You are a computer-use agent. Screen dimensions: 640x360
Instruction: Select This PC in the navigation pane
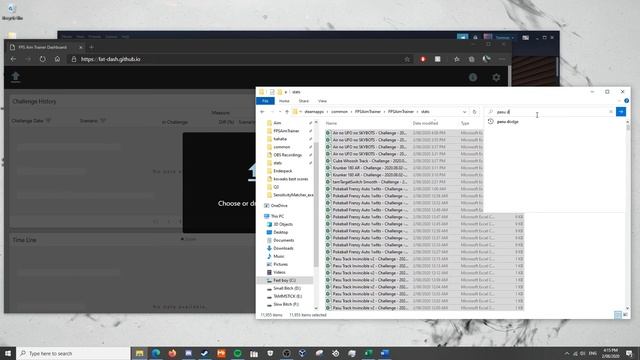point(277,216)
